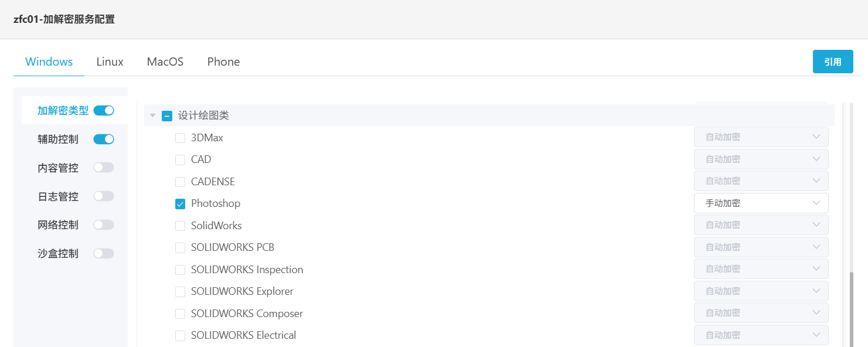868x347 pixels.
Task: Enable the 内容管控 switch
Action: point(104,168)
